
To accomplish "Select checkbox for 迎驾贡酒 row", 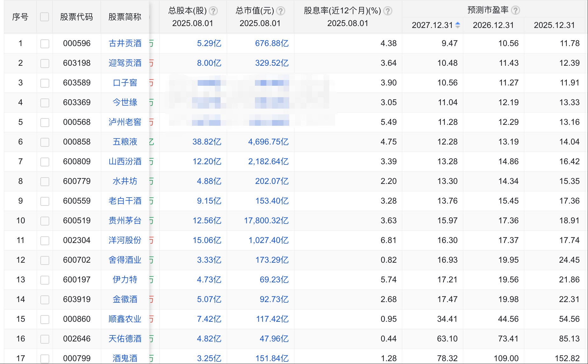I will [45, 63].
